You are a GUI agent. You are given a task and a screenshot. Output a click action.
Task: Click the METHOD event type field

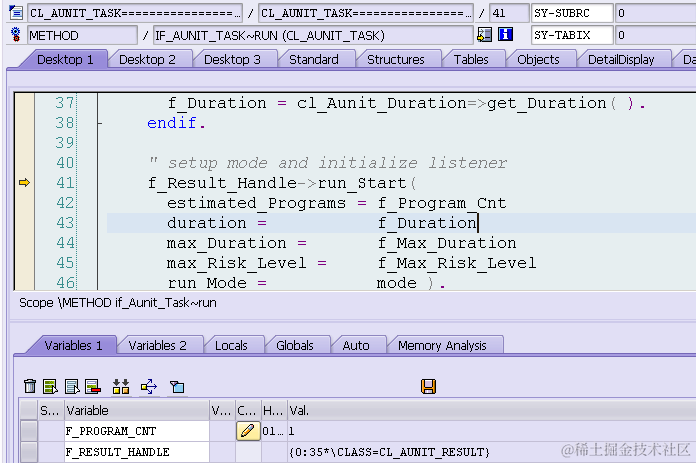click(x=82, y=35)
